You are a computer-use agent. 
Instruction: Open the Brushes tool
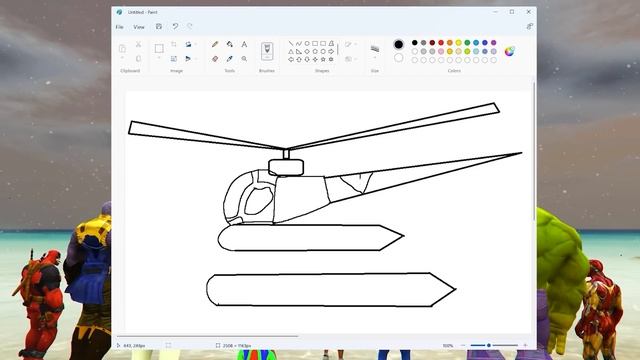pos(267,51)
